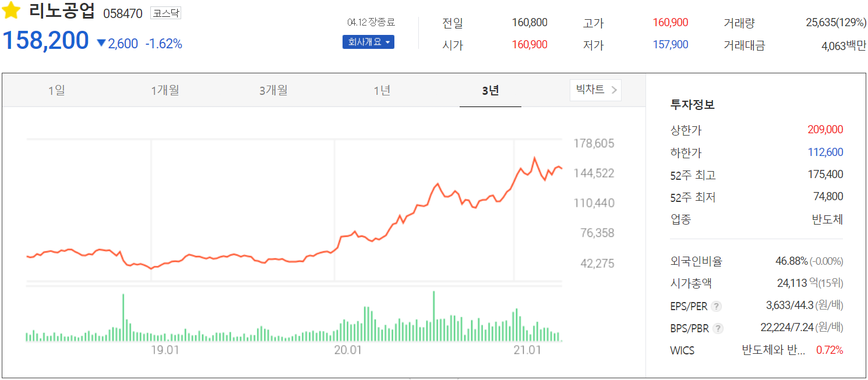The height and width of the screenshot is (380, 868).
Task: Click the 저가 value 157,900
Action: [x=671, y=44]
